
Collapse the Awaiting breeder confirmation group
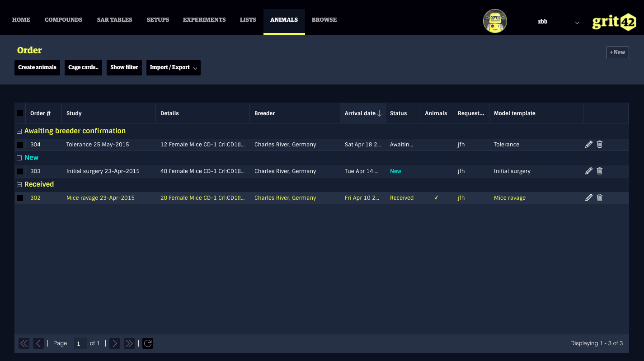coord(19,131)
